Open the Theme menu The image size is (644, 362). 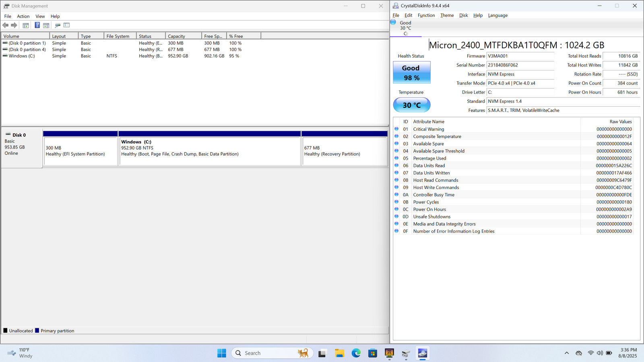pyautogui.click(x=447, y=15)
